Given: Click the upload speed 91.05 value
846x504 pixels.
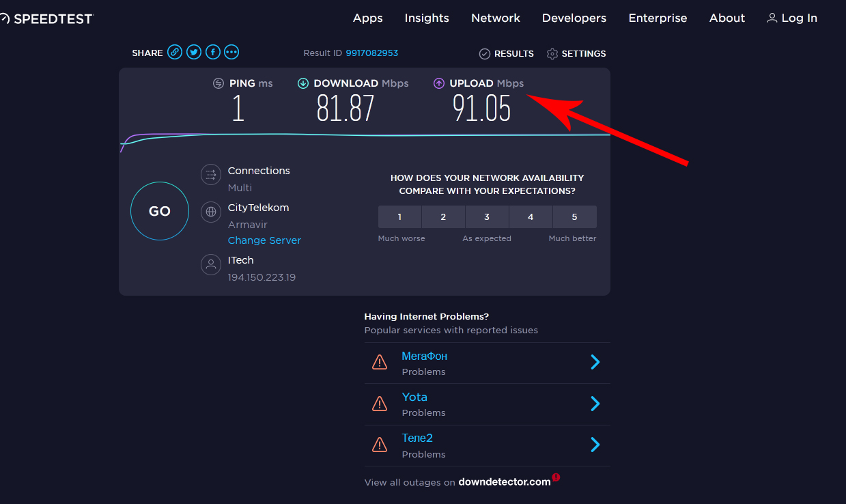Looking at the screenshot, I should click(x=482, y=109).
